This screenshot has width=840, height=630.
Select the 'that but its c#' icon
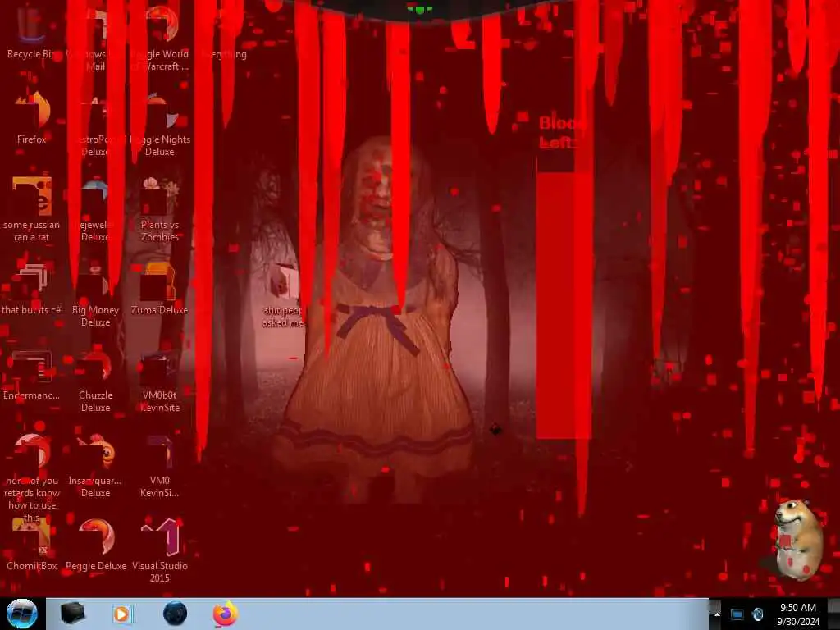point(31,290)
